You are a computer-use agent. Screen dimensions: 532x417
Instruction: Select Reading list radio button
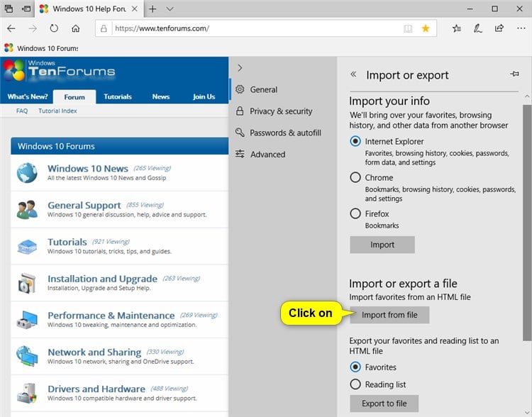[355, 384]
